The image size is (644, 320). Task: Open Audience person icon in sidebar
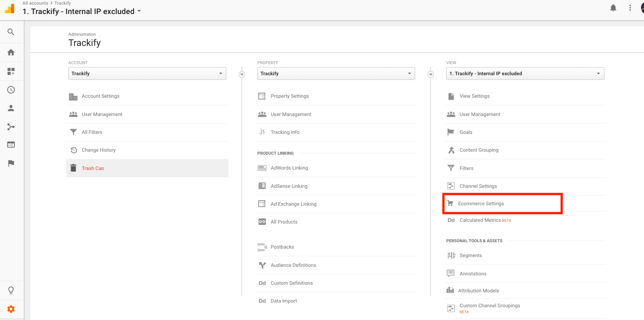coord(11,108)
